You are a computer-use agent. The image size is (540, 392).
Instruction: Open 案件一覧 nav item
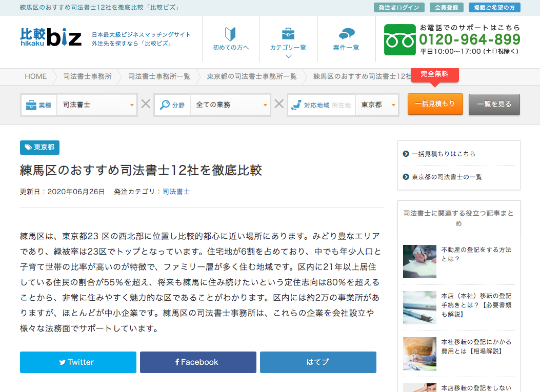pos(346,39)
